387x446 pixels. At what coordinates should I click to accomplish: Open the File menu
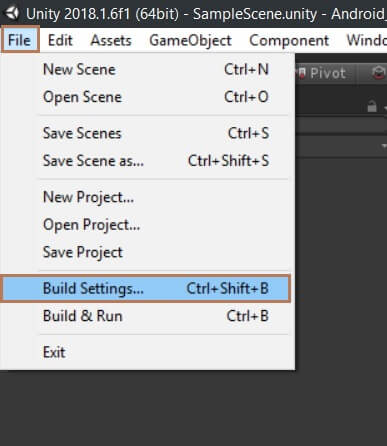pyautogui.click(x=20, y=40)
